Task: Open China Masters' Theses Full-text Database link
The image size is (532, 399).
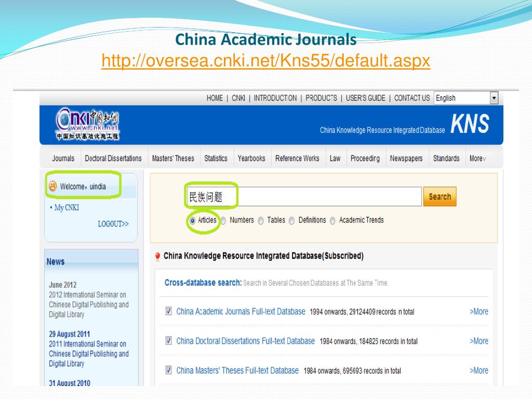Action: [x=237, y=370]
